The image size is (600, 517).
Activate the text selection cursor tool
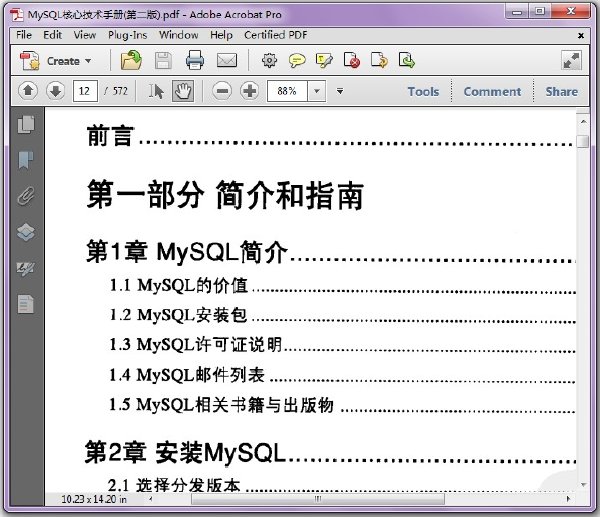coord(156,91)
